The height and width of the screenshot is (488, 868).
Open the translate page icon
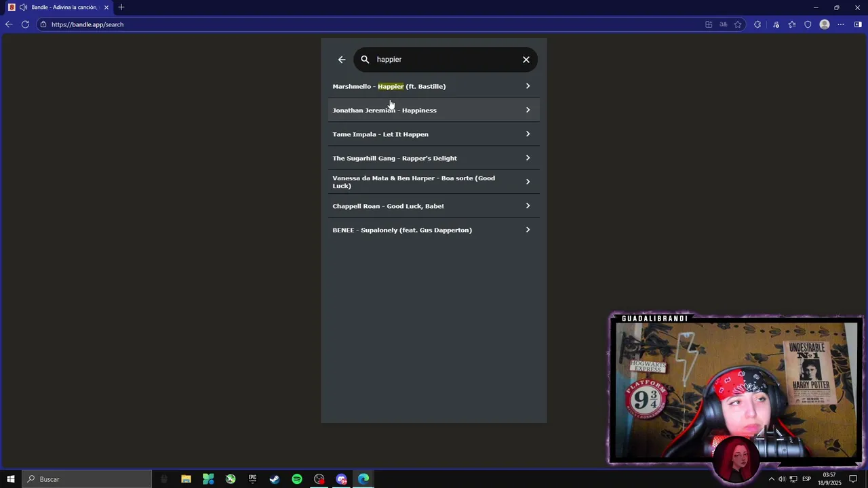724,24
